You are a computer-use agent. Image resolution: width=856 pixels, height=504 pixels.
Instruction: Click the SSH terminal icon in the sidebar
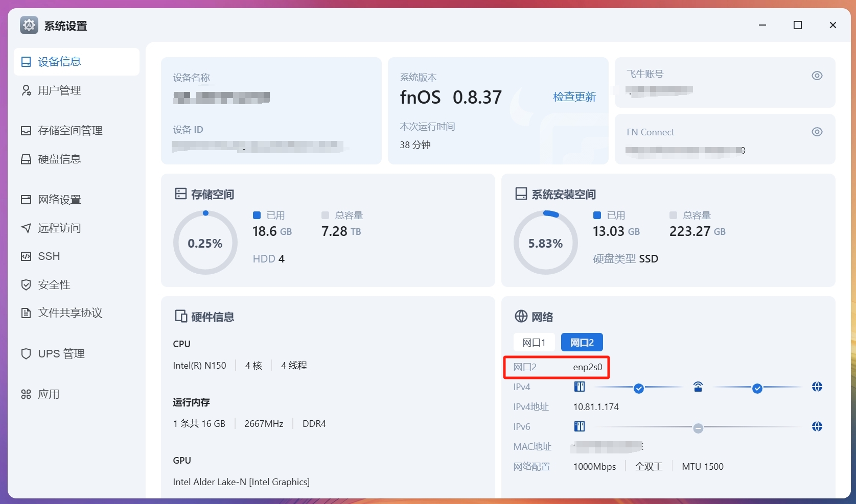coord(26,256)
